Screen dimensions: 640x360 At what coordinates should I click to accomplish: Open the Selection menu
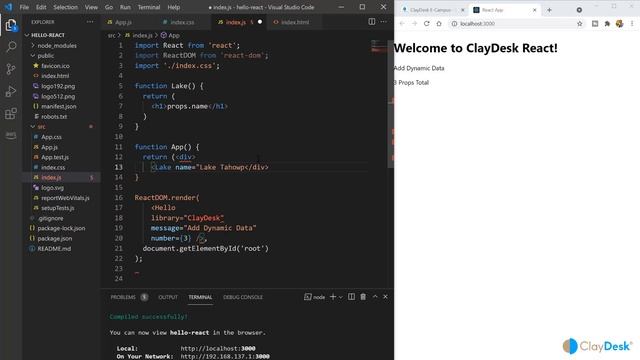[x=65, y=7]
